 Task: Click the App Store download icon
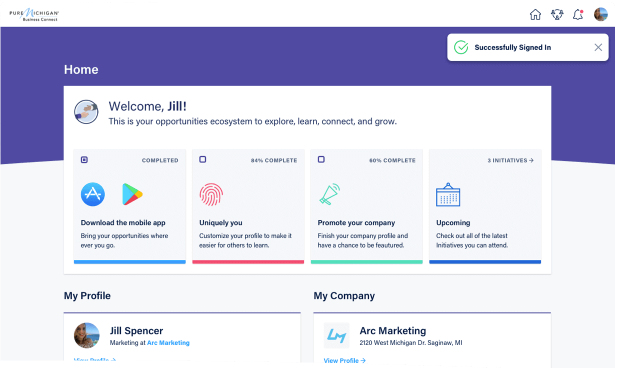(93, 194)
